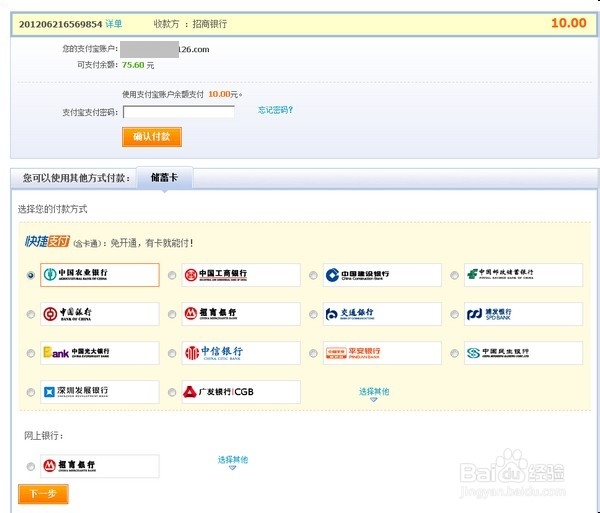
Task: Open the 忘记密码? link
Action: (x=276, y=110)
